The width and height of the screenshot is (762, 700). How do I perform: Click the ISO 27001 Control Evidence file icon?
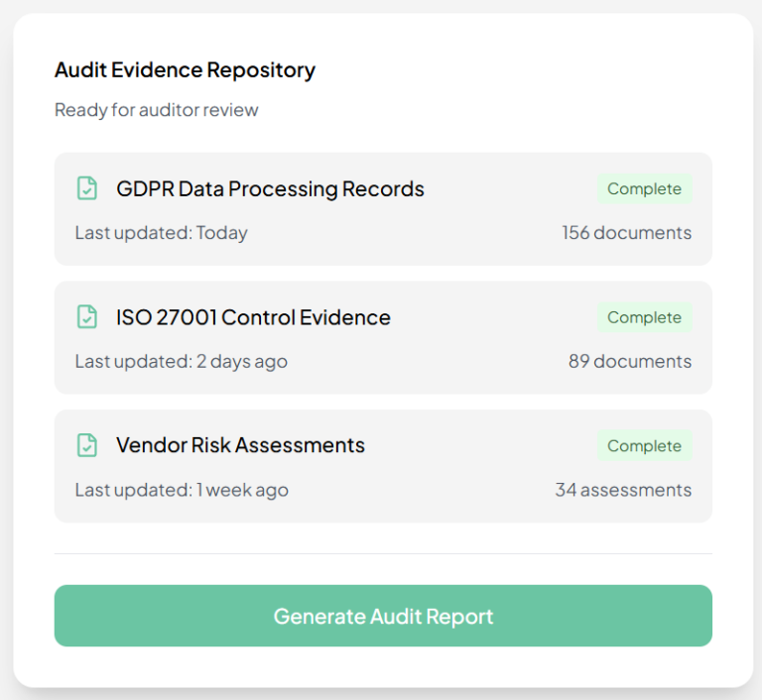point(87,317)
